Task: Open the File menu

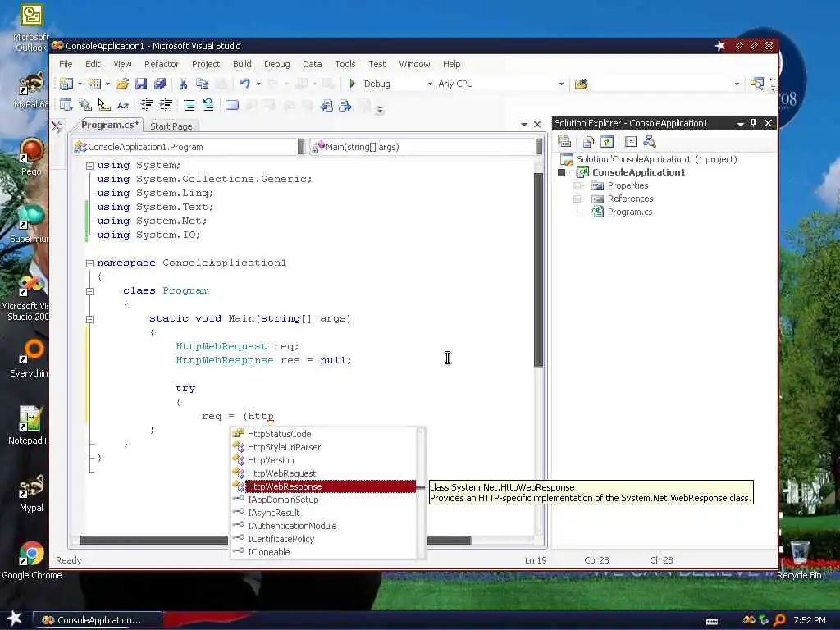Action: click(66, 64)
